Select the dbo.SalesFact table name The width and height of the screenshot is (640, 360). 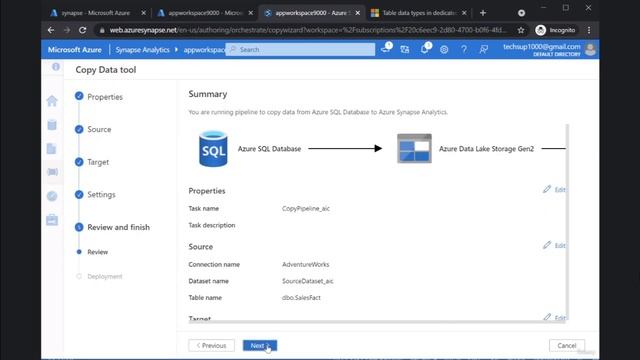(x=301, y=298)
